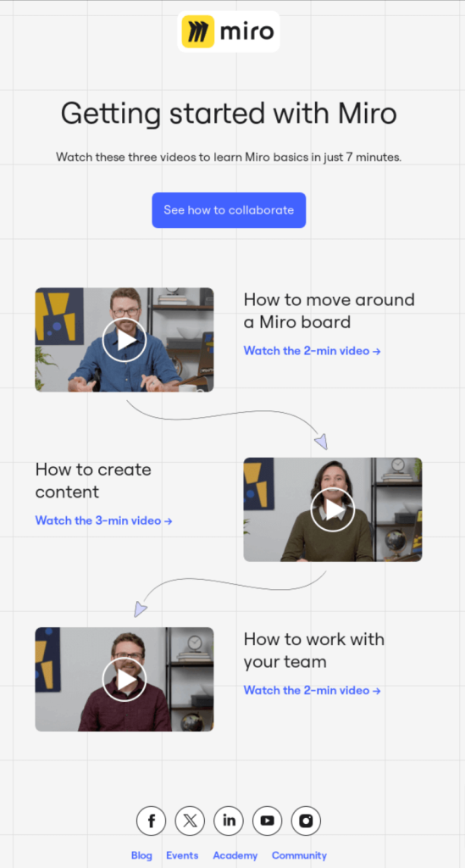Screen dimensions: 465x868
Task: Open the Events footer link
Action: tap(182, 855)
